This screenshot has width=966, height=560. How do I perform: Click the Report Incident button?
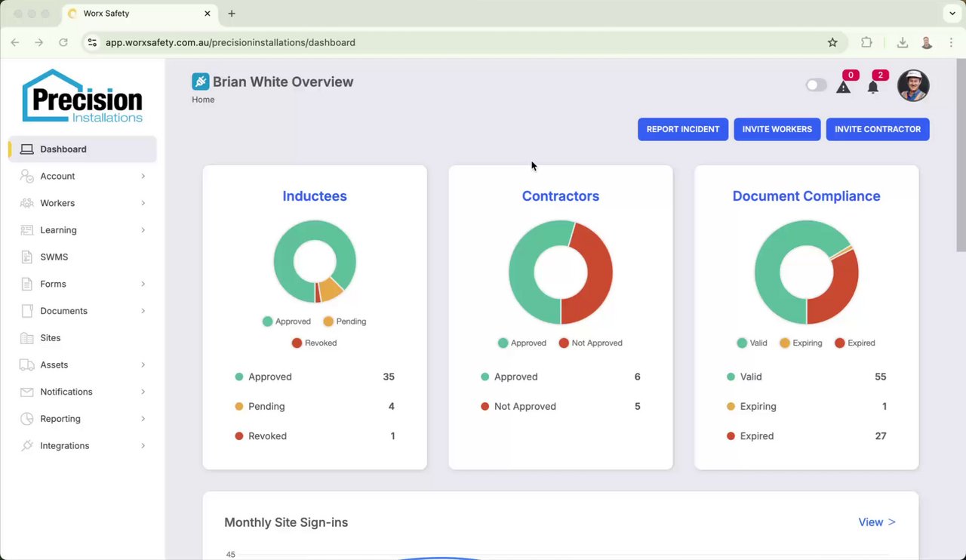point(683,129)
